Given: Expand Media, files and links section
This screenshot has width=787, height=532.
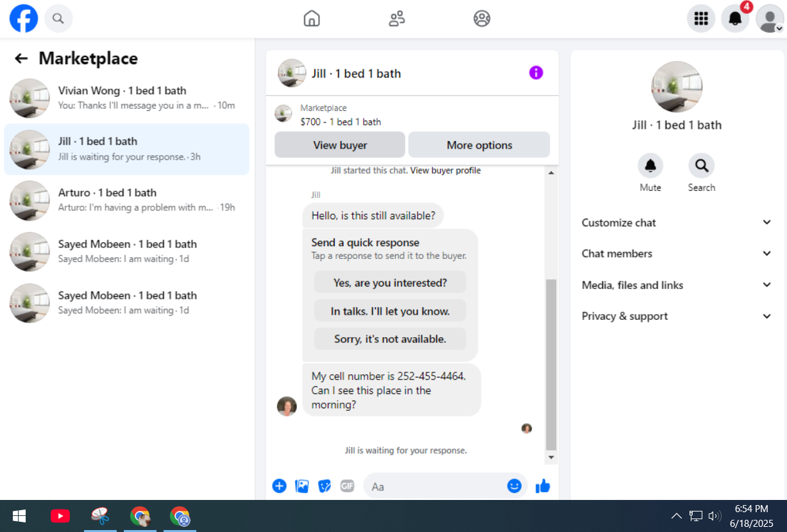Looking at the screenshot, I should click(676, 285).
